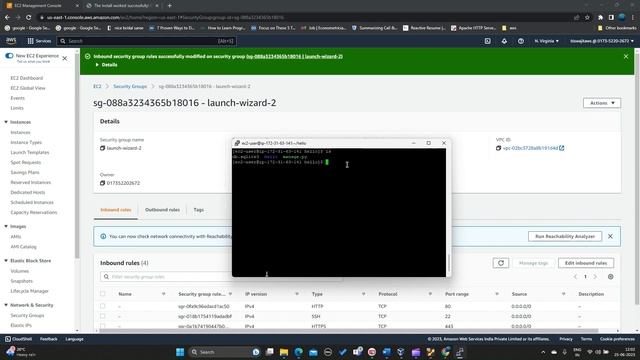
Task: Reload the browser page
Action: (29, 17)
